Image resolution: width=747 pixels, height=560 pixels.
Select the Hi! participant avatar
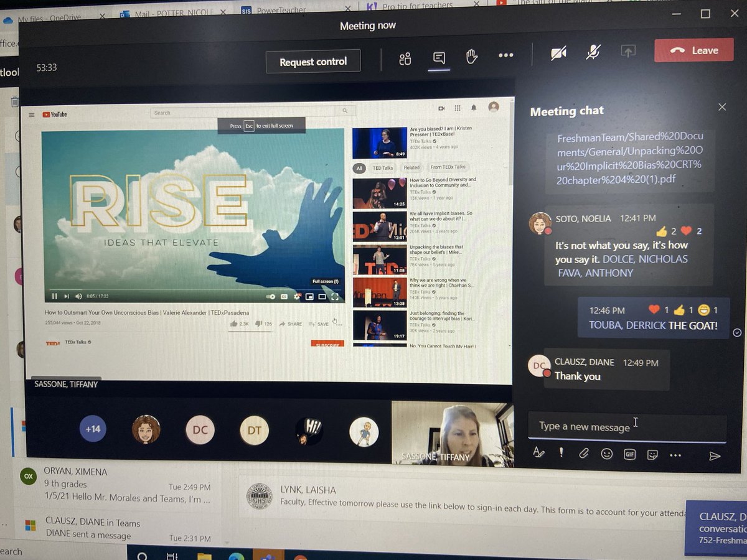point(309,431)
